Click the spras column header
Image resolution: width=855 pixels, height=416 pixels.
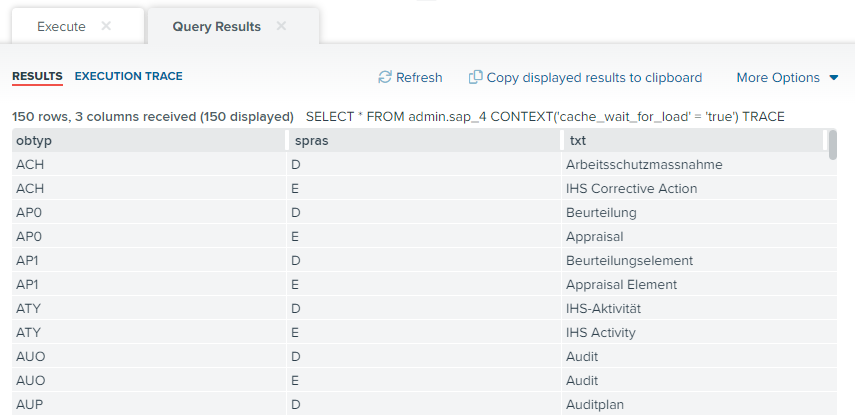424,141
